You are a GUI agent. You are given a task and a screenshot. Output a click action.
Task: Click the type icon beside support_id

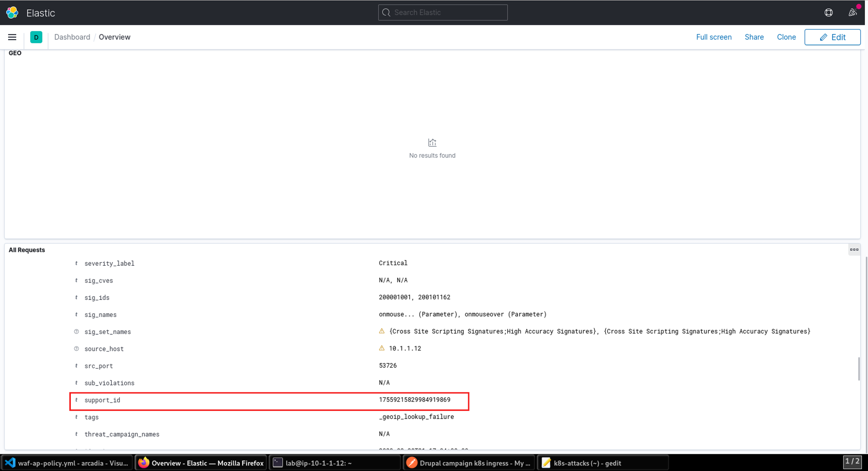point(77,400)
